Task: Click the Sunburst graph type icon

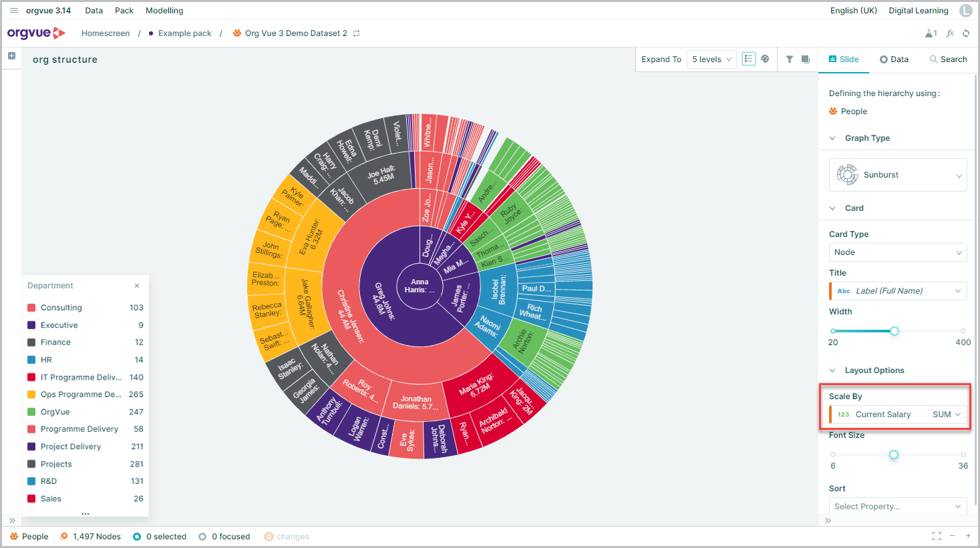Action: click(847, 175)
